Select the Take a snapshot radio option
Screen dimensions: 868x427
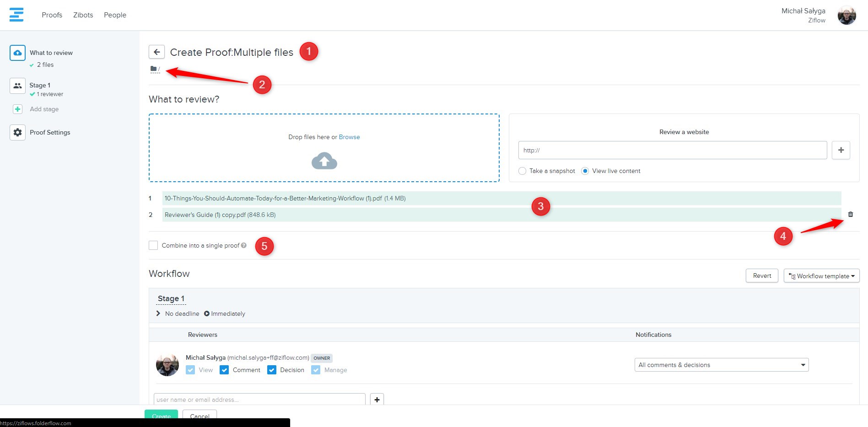tap(522, 171)
